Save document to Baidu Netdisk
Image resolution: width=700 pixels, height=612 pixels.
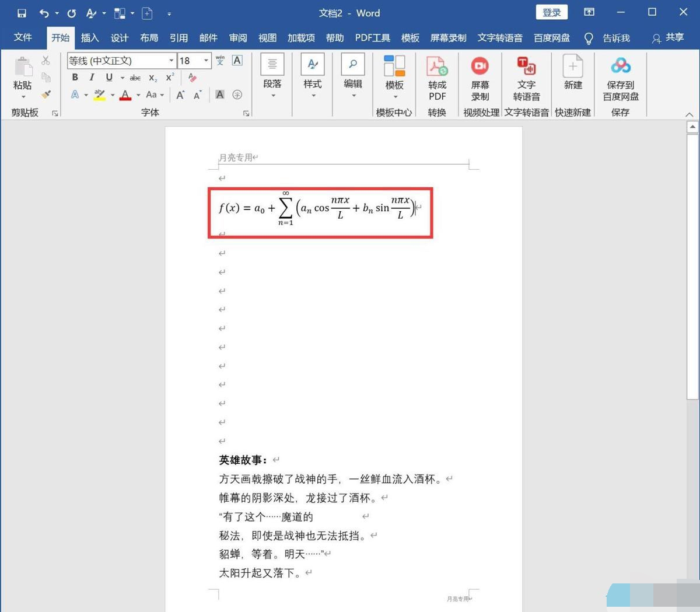click(620, 68)
